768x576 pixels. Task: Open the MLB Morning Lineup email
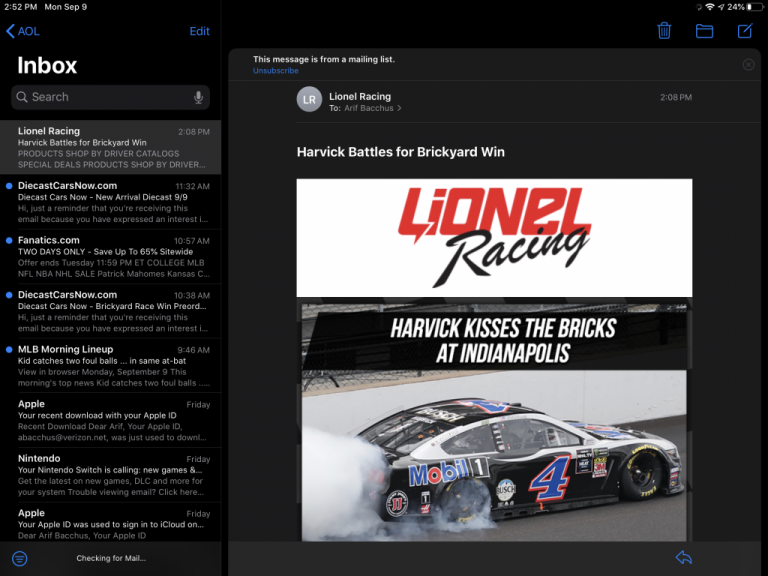point(111,365)
